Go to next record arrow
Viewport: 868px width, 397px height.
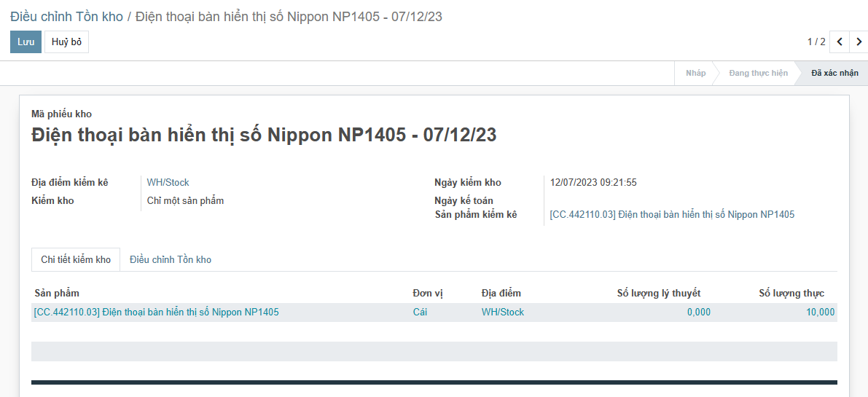pos(859,42)
